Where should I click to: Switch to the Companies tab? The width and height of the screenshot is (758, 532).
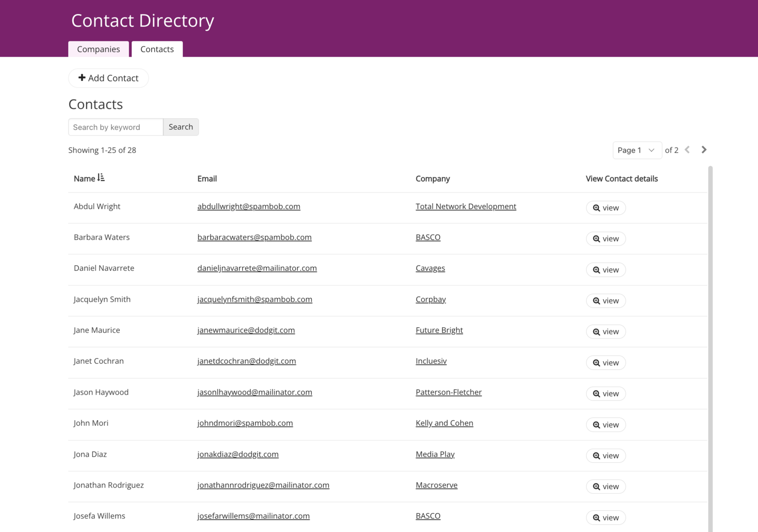click(x=99, y=49)
